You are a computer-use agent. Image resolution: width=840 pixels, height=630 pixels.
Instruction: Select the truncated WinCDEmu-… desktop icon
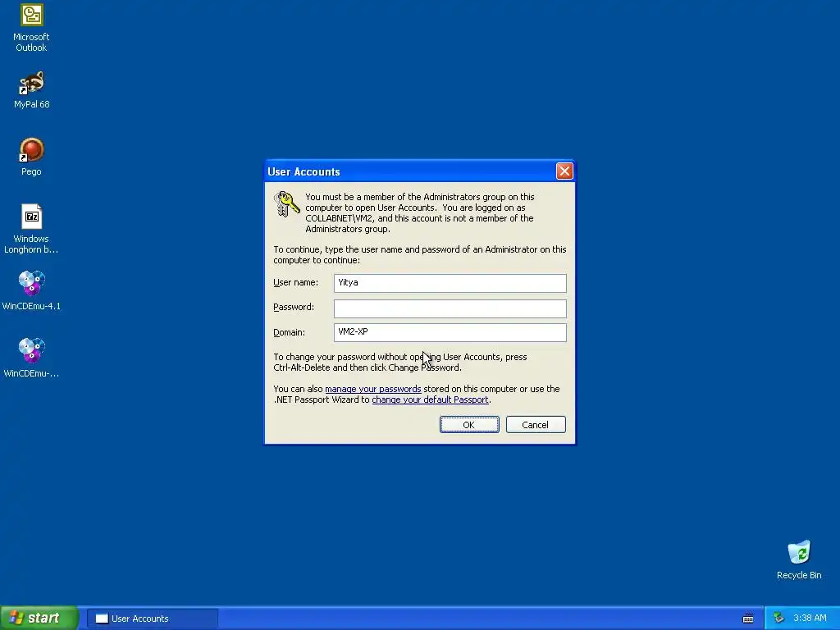point(31,358)
